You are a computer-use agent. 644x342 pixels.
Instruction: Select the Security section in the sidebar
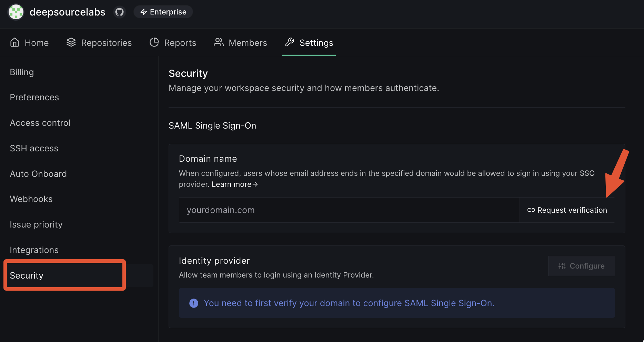click(27, 275)
